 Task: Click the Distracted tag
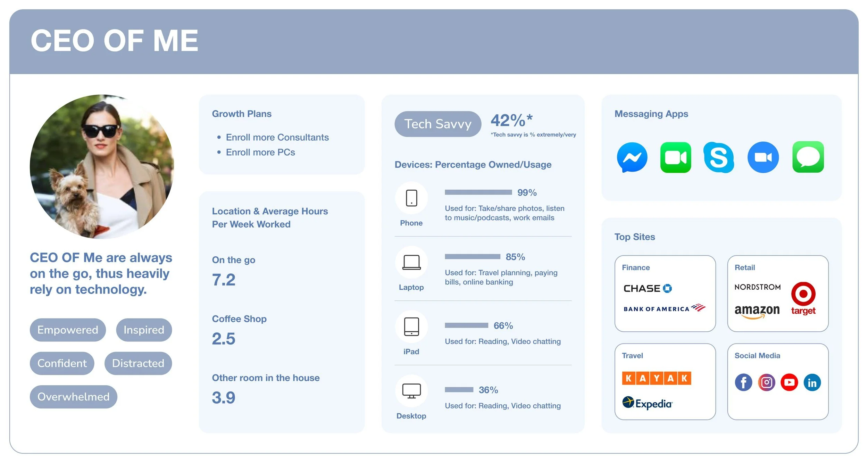point(138,363)
